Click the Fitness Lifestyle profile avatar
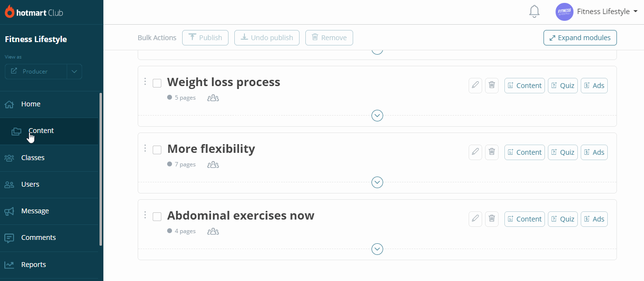644x281 pixels. [564, 12]
